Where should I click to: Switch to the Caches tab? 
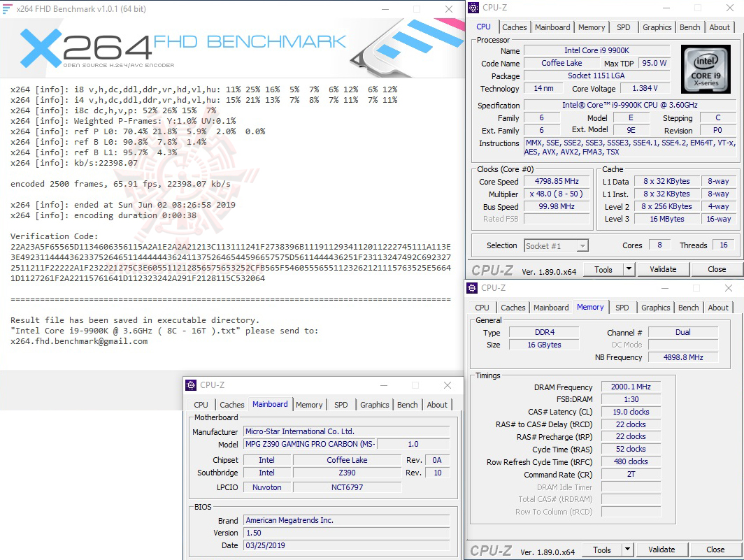(515, 27)
